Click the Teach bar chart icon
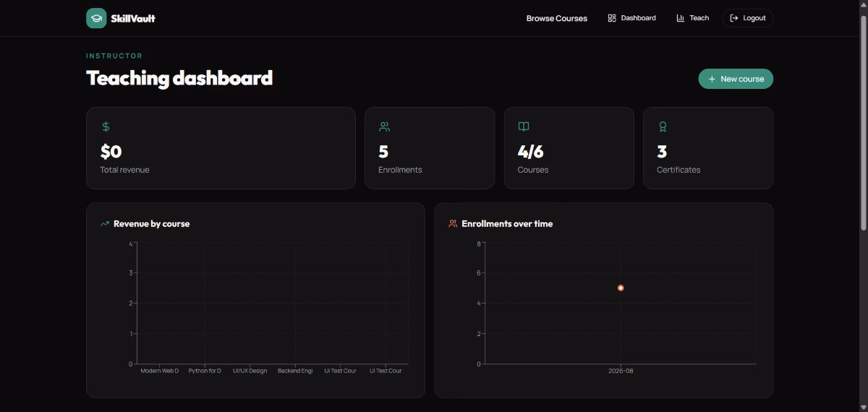 click(x=681, y=18)
